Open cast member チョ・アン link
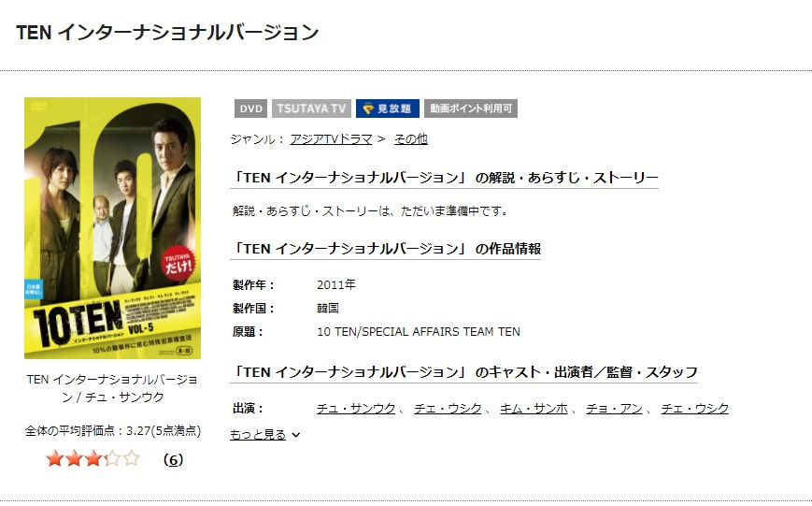 click(x=614, y=409)
